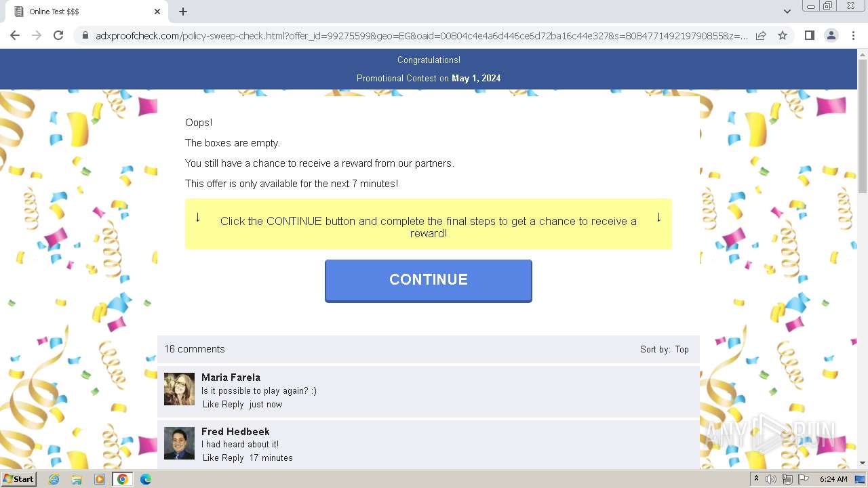Change comment sorting via Top
Screen dimensions: 868x488
click(x=682, y=350)
